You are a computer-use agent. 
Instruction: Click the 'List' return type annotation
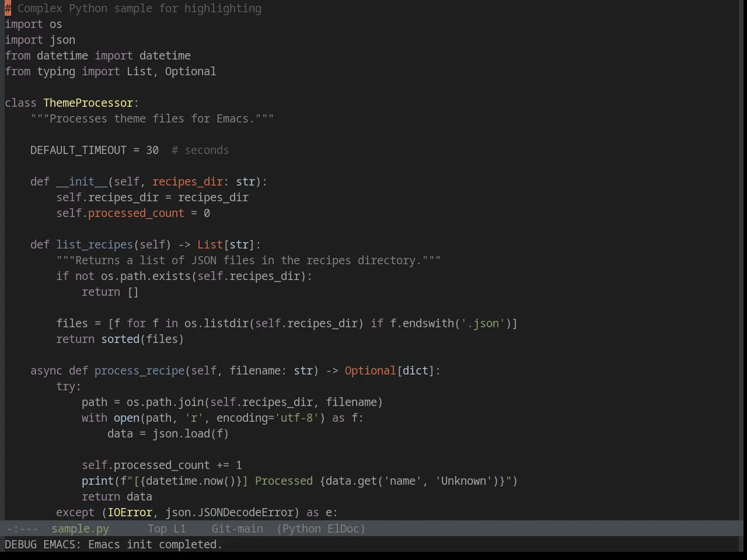point(210,244)
